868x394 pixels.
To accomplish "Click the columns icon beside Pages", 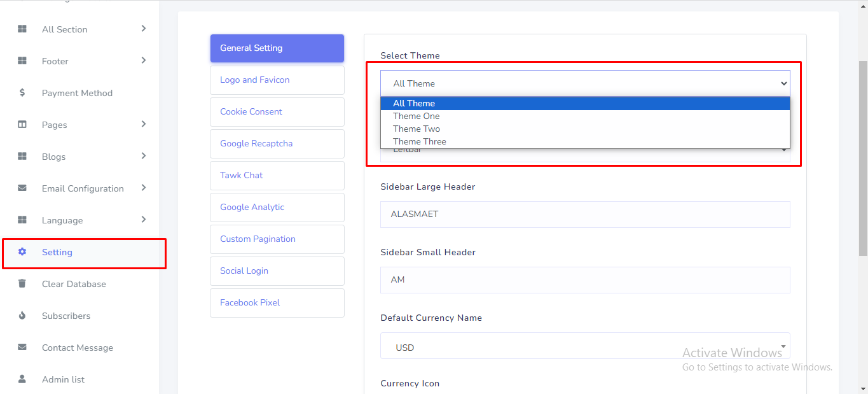I will (22, 125).
